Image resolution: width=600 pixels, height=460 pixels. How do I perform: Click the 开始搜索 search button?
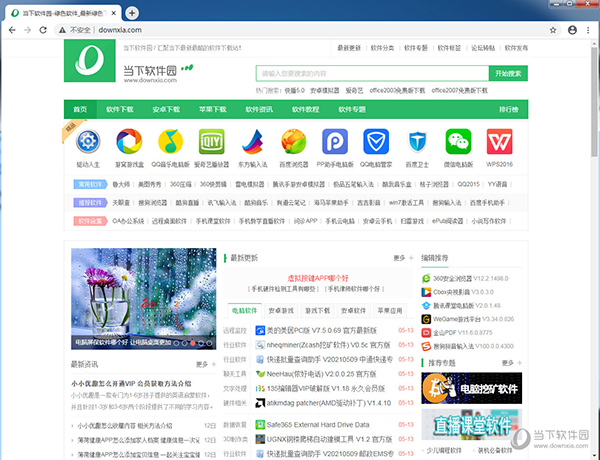tap(508, 73)
